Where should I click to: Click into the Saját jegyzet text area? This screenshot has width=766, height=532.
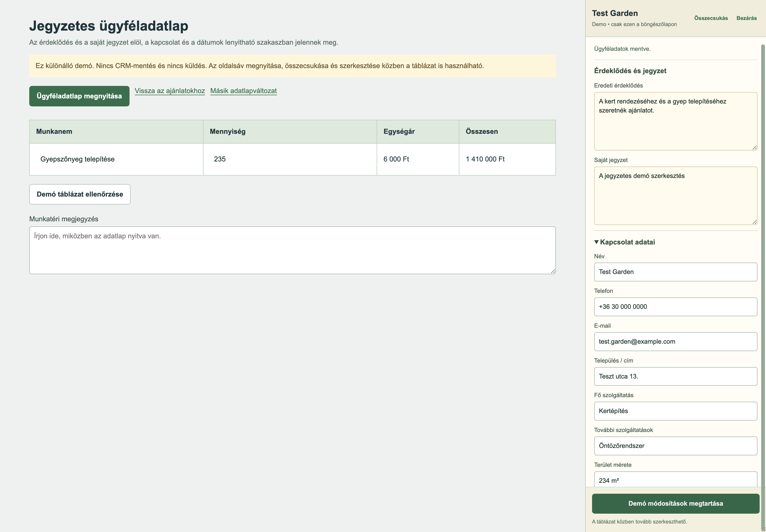pyautogui.click(x=675, y=196)
